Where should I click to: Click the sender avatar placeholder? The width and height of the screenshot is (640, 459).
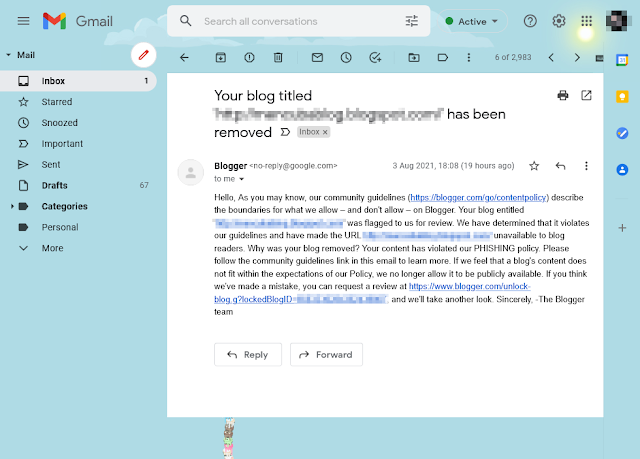[x=191, y=173]
